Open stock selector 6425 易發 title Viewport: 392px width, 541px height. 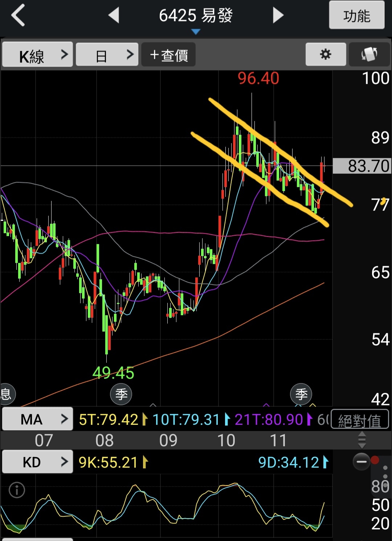(196, 16)
